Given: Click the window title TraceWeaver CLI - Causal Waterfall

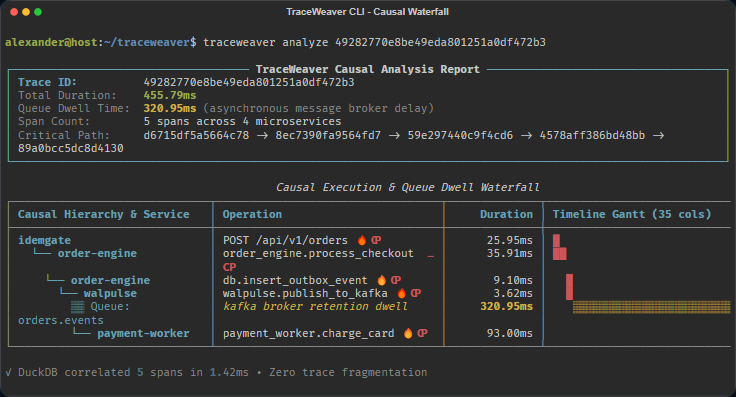Looking at the screenshot, I should point(368,12).
